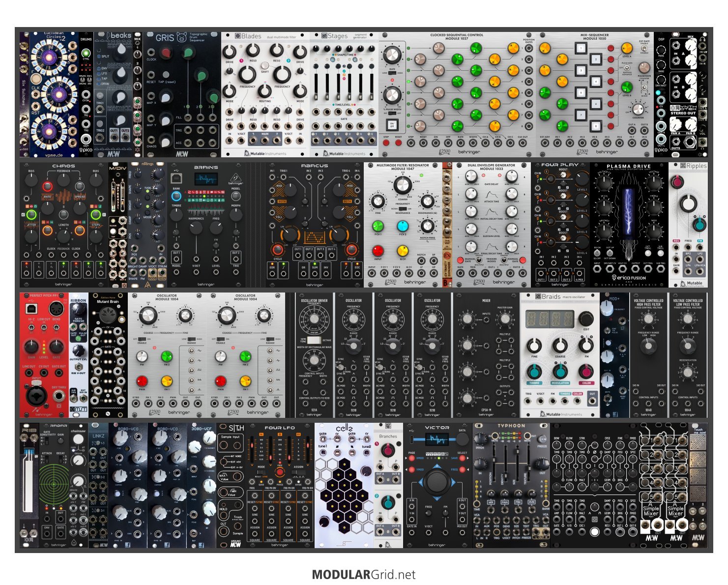Viewport: 728px width, 585px height.
Task: Flip the INT/EXT switch on Module 1027
Action: point(392,113)
